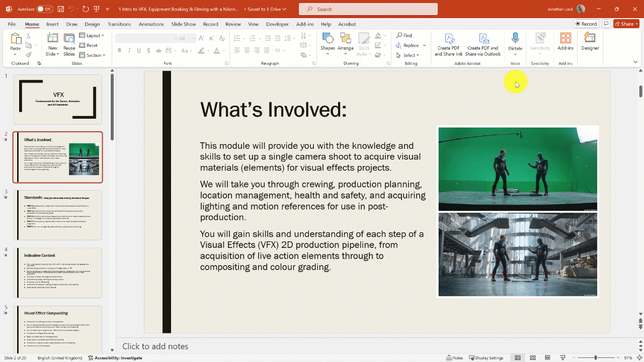The width and height of the screenshot is (644, 362).
Task: Toggle AutoSave switch
Action: click(45, 9)
